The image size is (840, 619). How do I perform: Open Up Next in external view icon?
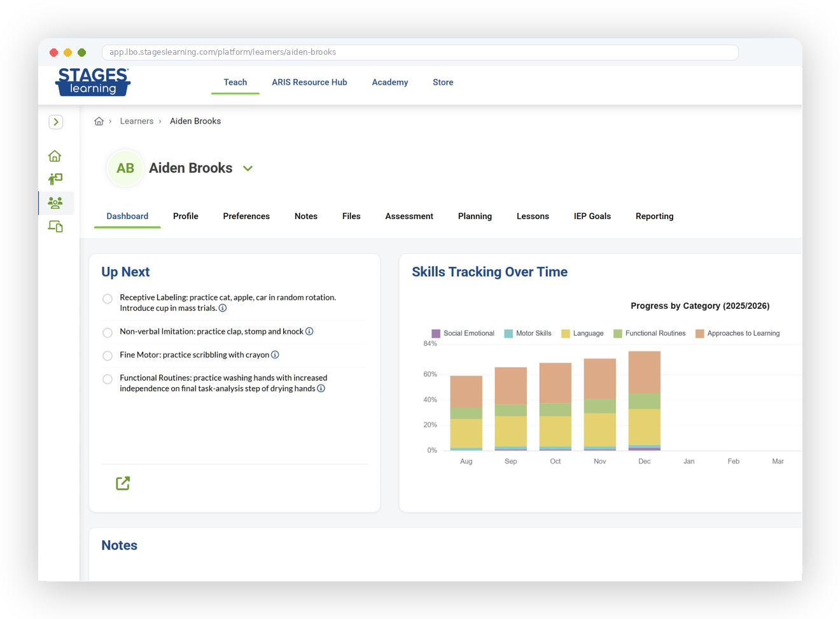pyautogui.click(x=123, y=483)
